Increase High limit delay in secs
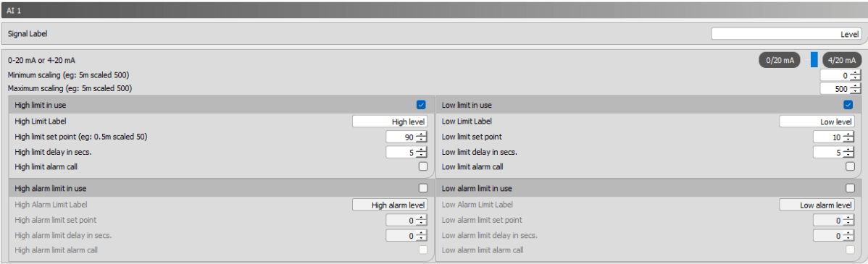This screenshot has width=868, height=264. [421, 149]
